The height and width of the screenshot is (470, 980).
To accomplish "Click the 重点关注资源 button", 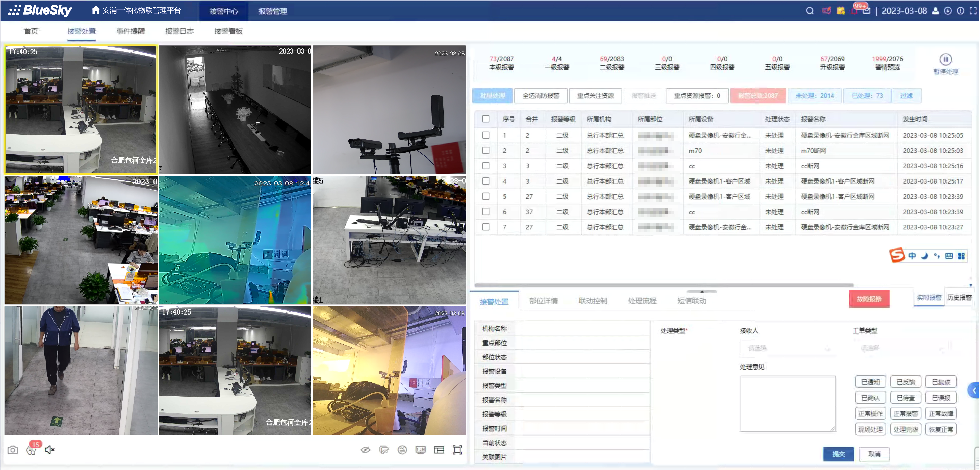I will click(x=595, y=95).
